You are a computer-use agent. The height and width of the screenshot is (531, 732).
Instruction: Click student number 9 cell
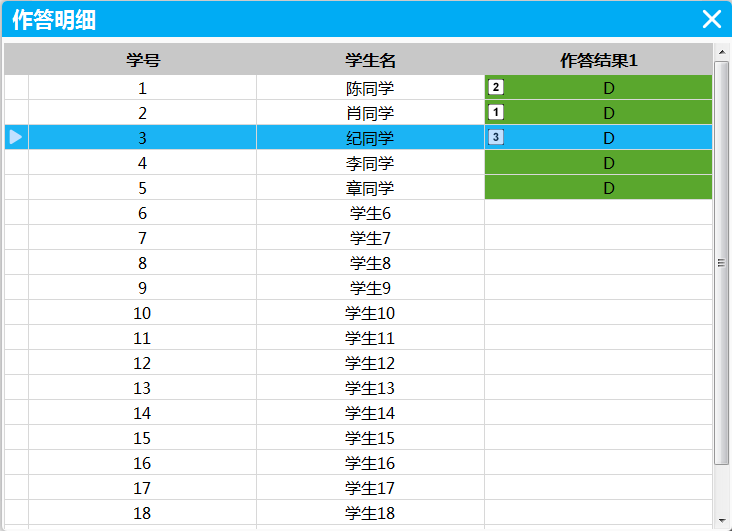pyautogui.click(x=143, y=288)
